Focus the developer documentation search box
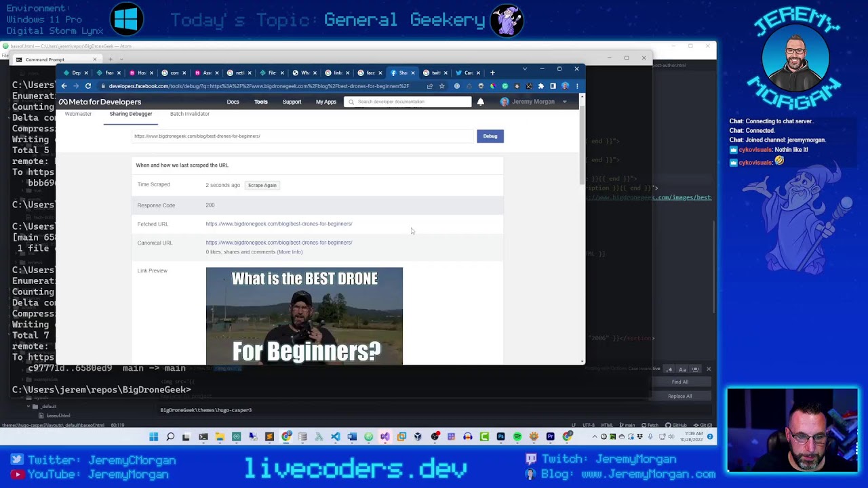Screen dimensions: 868x488 408,102
